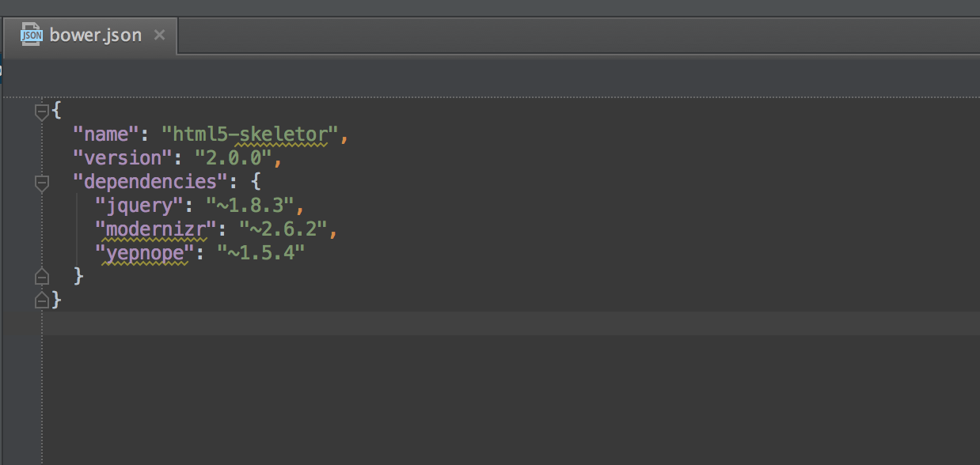Place cursor in "html5-skeletor" value

tap(251, 134)
